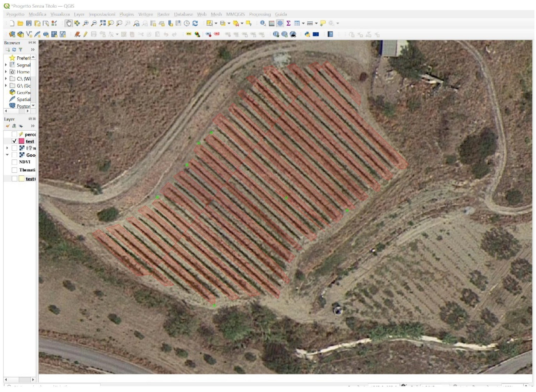The height and width of the screenshot is (392, 536).
Task: Enable the NDVI layer checkbox
Action: tap(14, 162)
